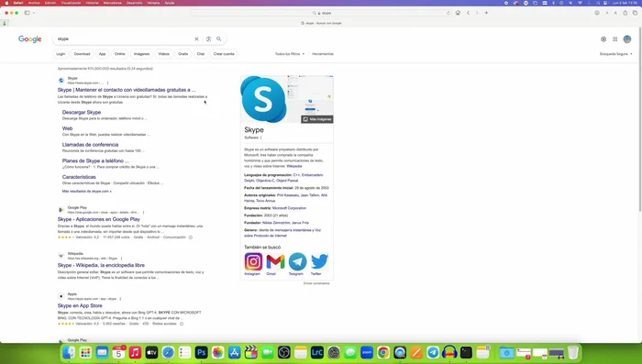Open Google Lens image search
Viewport: 642px width, 364px height.
click(x=209, y=39)
